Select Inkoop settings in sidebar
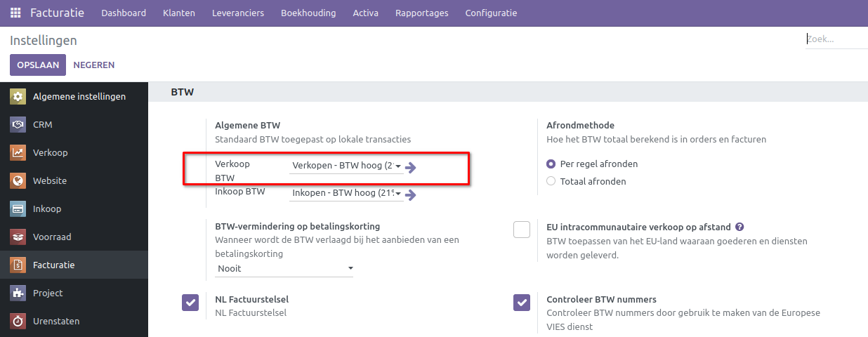 [74, 209]
